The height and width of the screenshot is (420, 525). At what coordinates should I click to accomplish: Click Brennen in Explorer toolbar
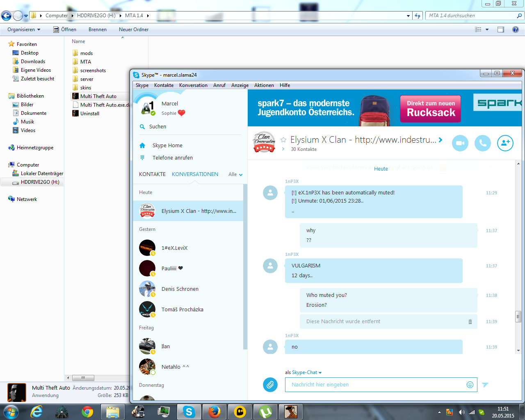pos(98,30)
